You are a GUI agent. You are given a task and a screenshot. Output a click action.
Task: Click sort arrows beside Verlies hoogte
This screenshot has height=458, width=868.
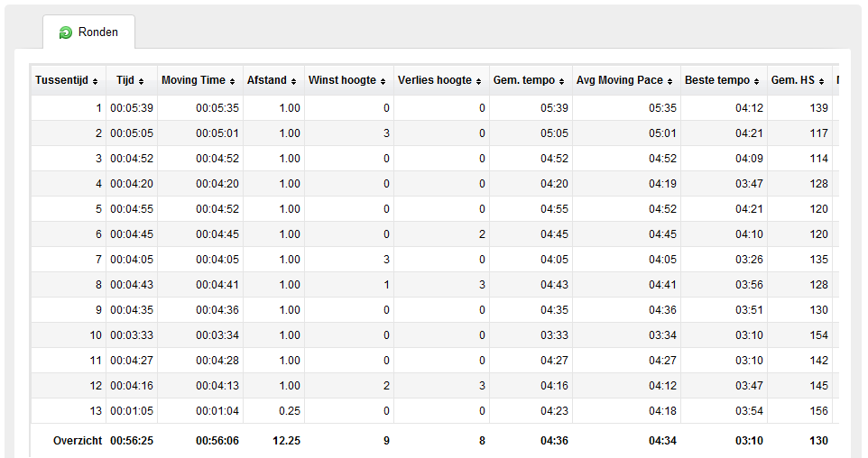479,81
